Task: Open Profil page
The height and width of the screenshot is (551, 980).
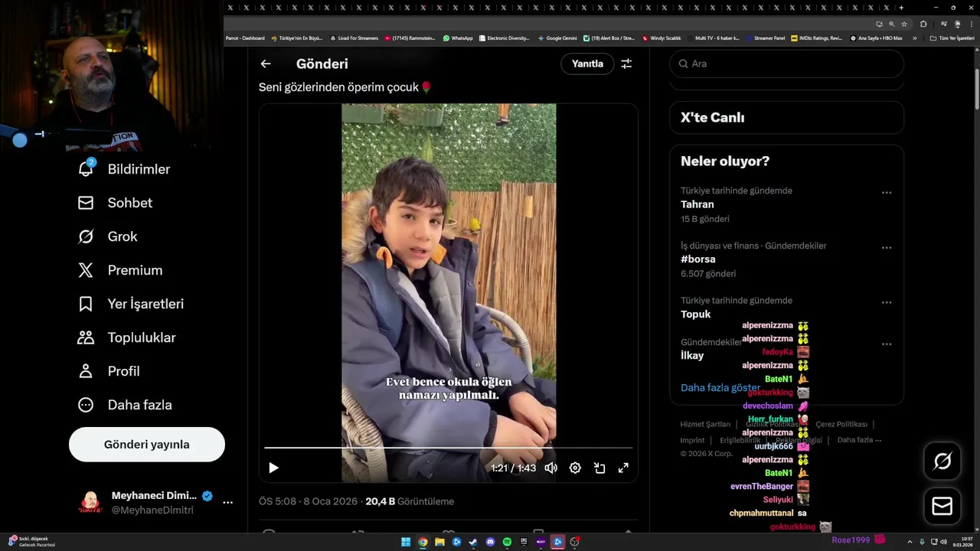Action: click(109, 371)
